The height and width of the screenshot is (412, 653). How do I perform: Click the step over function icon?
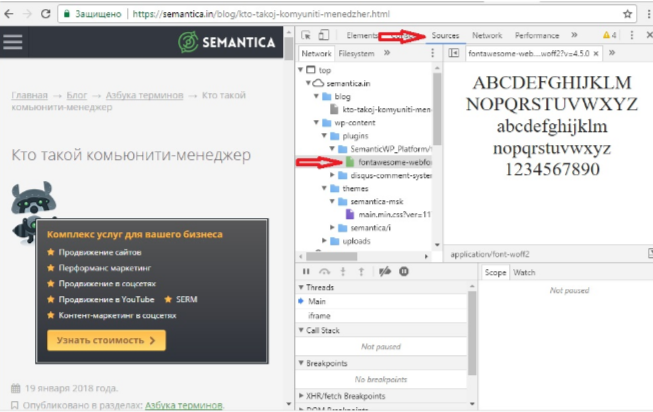[324, 271]
